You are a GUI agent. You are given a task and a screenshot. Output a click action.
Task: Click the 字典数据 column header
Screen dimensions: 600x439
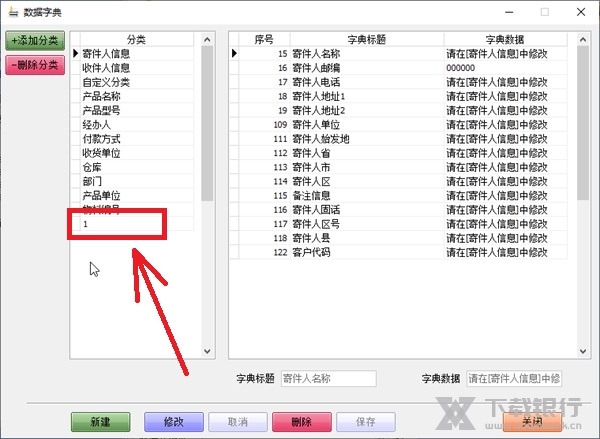click(505, 39)
